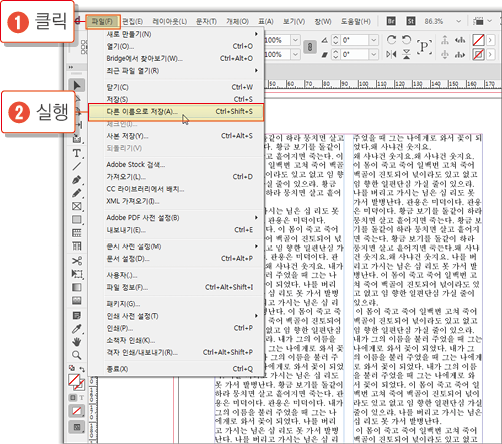Select the Hand tool
Screen dimensions: 502x444
(77, 342)
